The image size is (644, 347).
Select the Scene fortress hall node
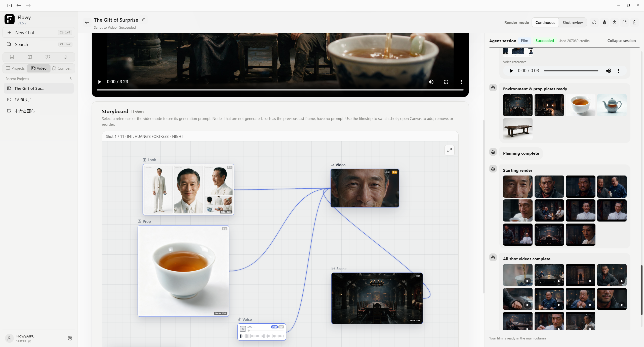(x=377, y=298)
